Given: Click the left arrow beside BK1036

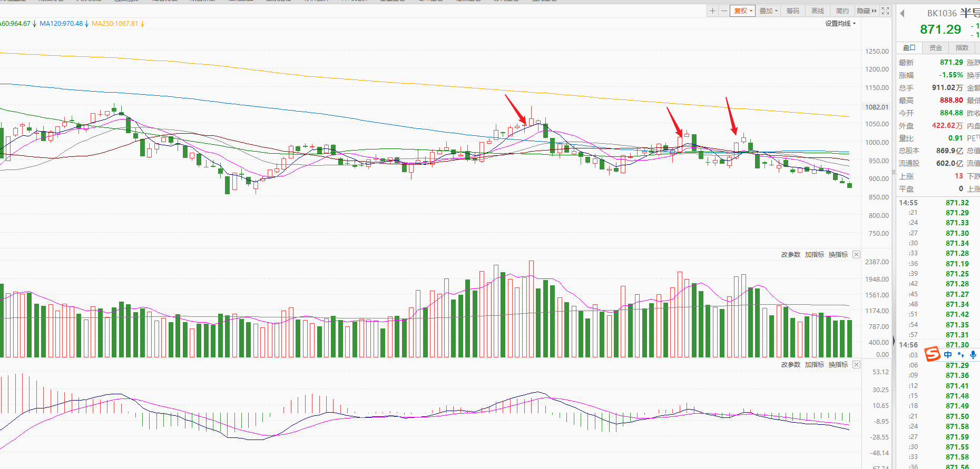Looking at the screenshot, I should coord(902,14).
